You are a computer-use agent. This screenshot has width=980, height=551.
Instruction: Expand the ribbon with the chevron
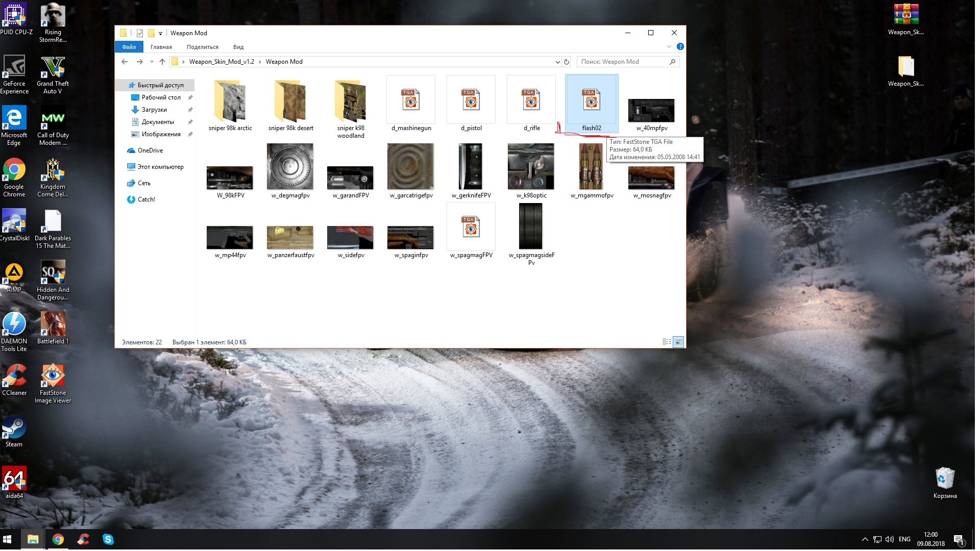(x=669, y=46)
